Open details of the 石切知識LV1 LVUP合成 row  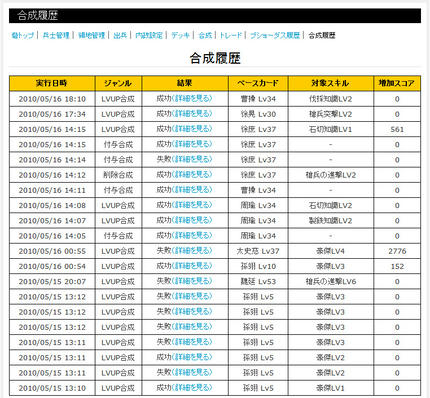192,129
